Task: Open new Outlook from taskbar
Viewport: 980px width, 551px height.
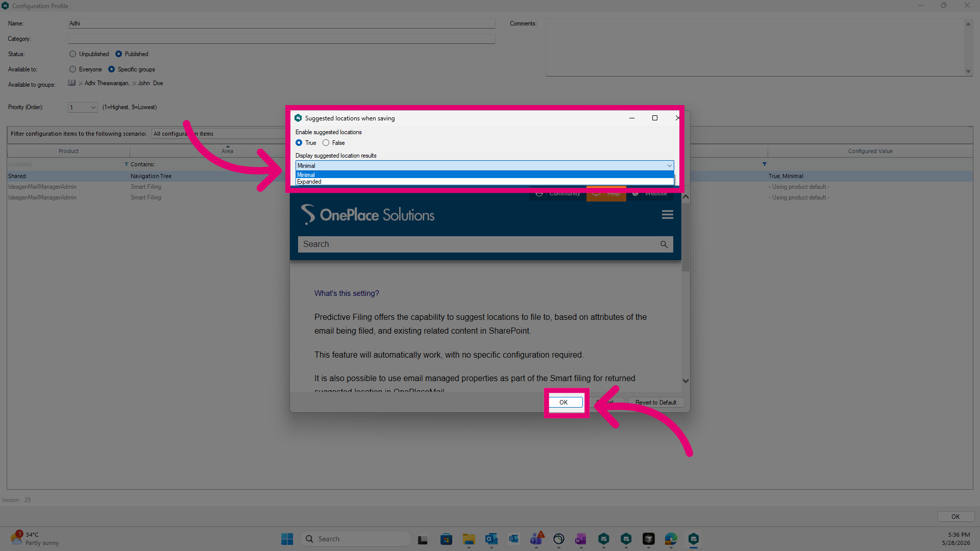Action: pos(513,539)
